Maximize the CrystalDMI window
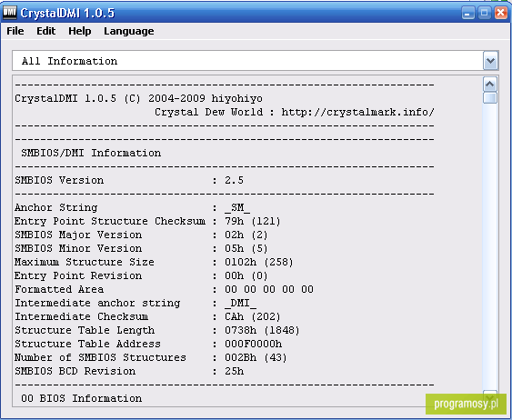The height and width of the screenshot is (420, 512). pyautogui.click(x=484, y=13)
